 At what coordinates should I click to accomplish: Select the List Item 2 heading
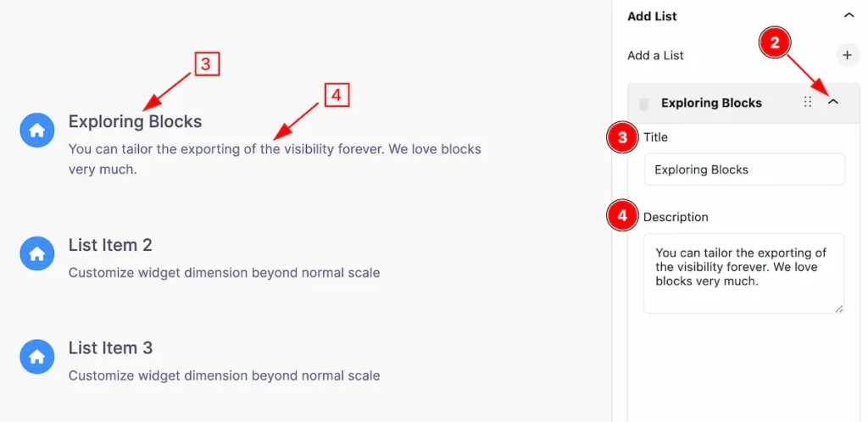tap(110, 245)
